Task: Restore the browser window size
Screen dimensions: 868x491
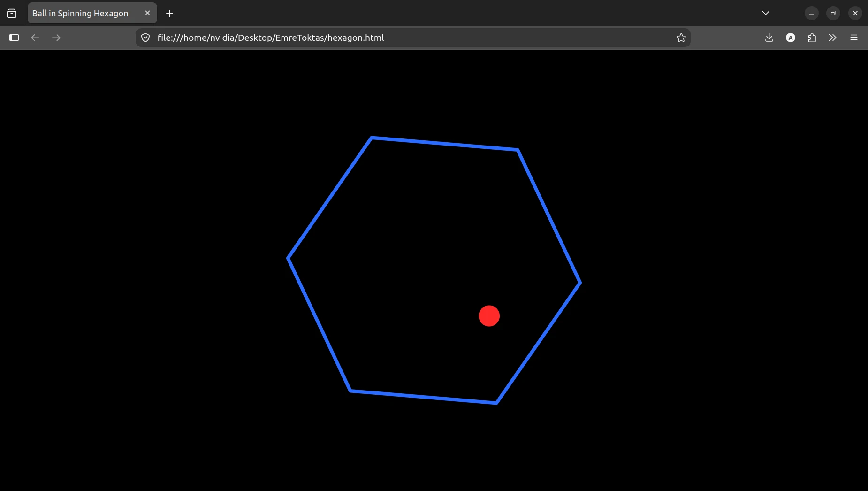Action: [833, 14]
